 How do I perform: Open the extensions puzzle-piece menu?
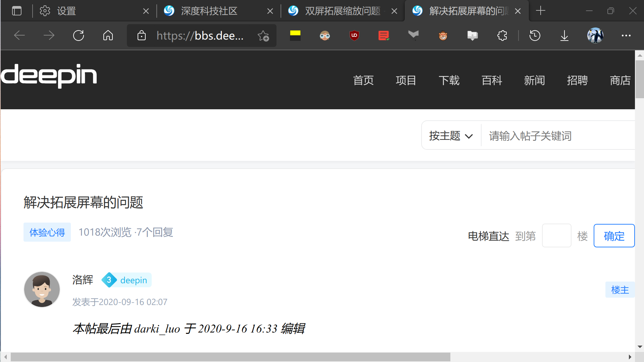point(502,36)
